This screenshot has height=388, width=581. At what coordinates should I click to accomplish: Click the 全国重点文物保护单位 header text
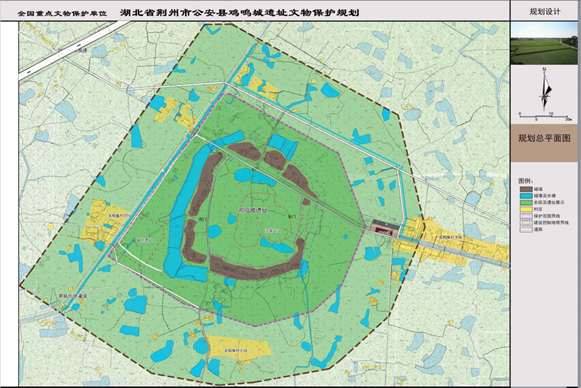pyautogui.click(x=62, y=13)
